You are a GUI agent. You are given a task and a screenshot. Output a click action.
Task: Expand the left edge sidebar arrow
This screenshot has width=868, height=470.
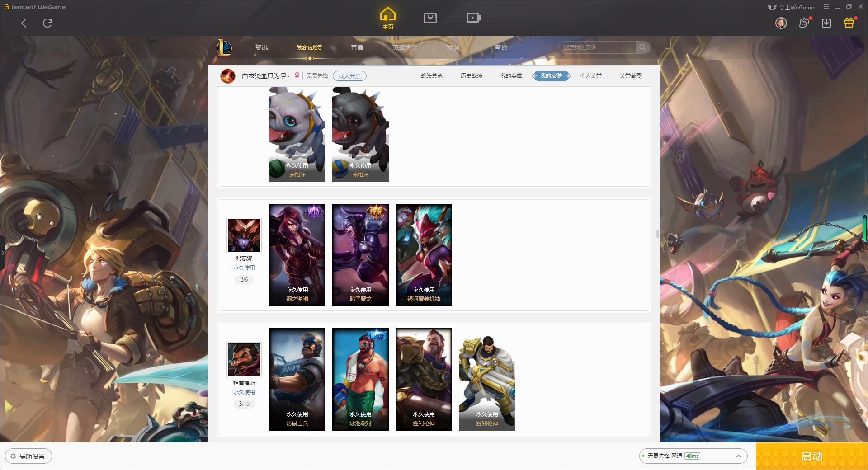point(2,253)
